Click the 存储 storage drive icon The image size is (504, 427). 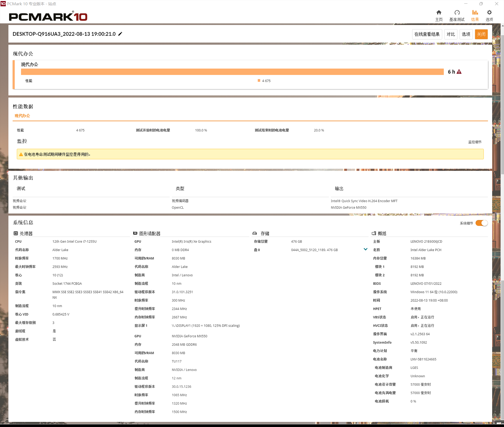(255, 233)
